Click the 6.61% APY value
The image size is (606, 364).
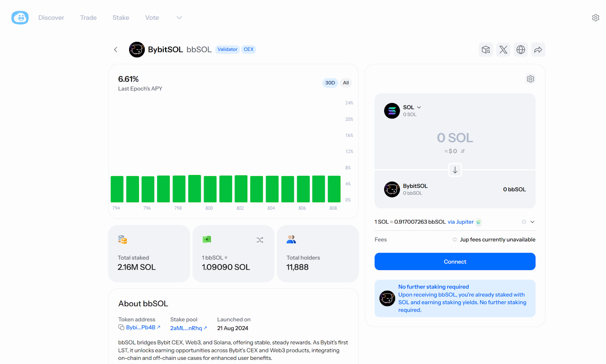[128, 79]
